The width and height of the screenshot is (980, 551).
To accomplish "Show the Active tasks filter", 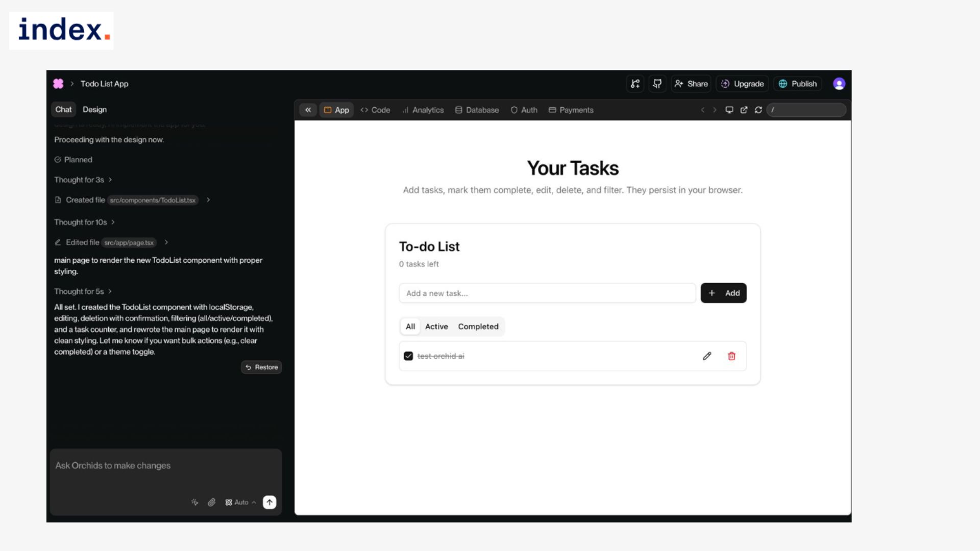I will pos(436,327).
